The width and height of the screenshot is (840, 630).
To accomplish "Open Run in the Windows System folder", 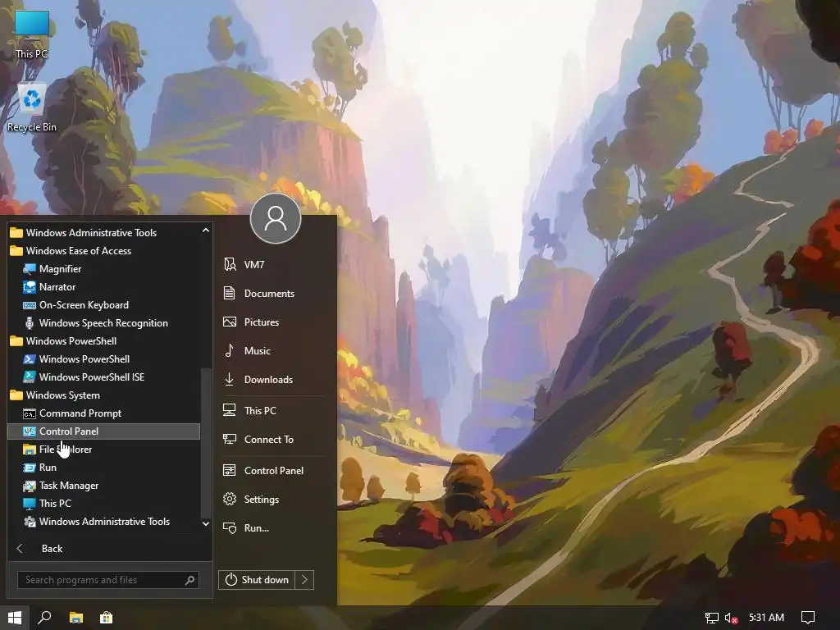I will click(103, 467).
